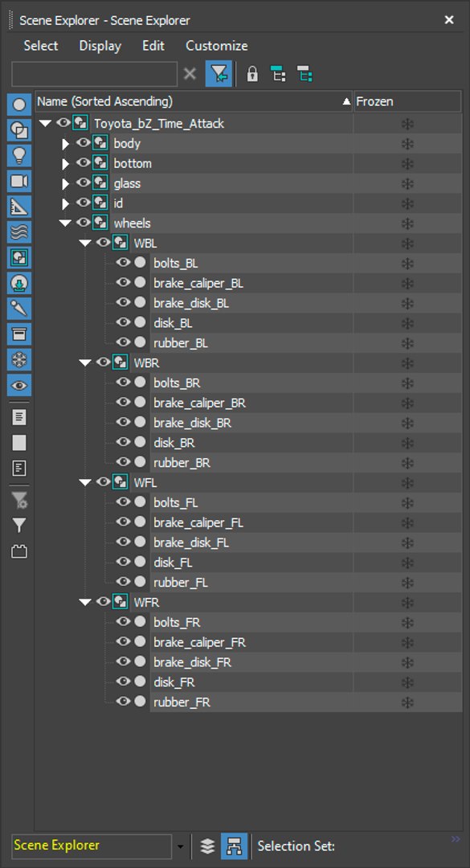Expand the body group

pyautogui.click(x=65, y=144)
